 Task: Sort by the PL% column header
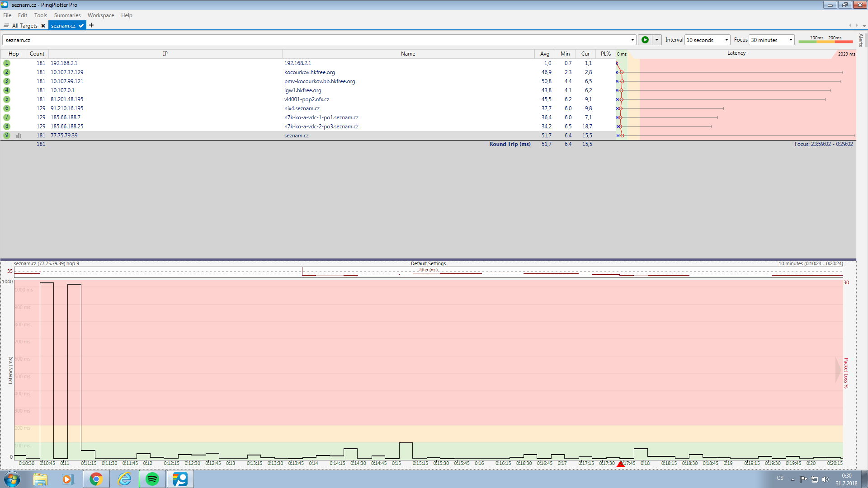click(x=605, y=54)
